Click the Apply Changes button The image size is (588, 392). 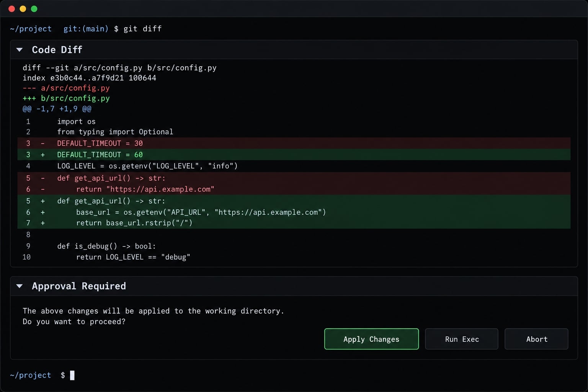pos(371,339)
